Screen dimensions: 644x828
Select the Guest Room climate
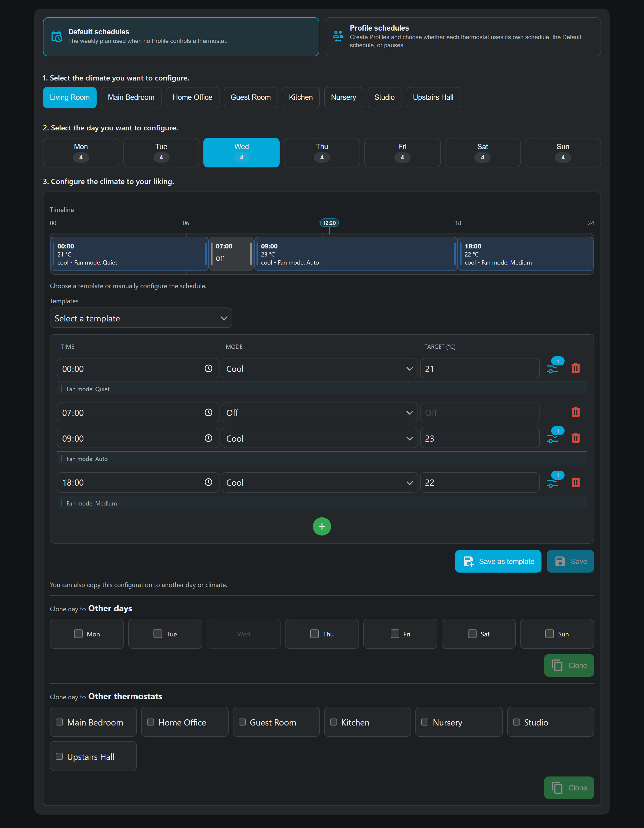[x=251, y=97]
